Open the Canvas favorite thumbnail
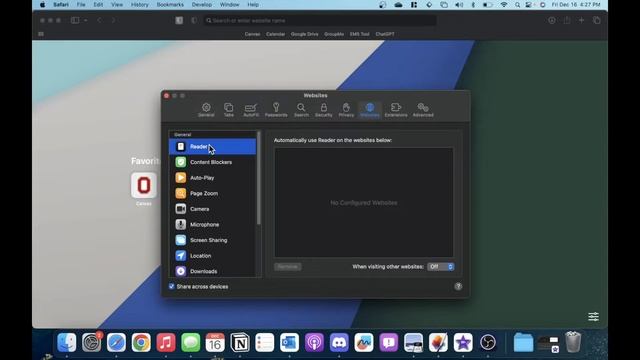 click(144, 186)
